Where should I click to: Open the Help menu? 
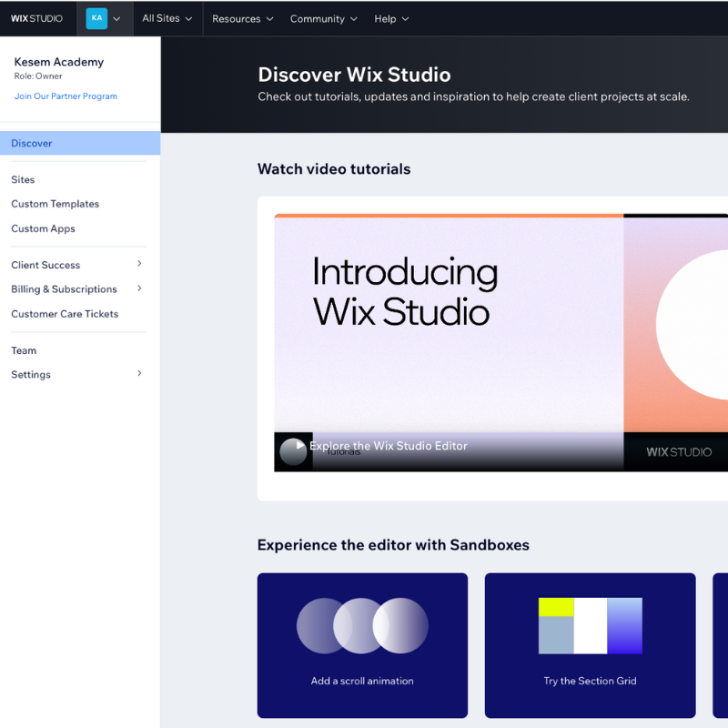tap(391, 18)
